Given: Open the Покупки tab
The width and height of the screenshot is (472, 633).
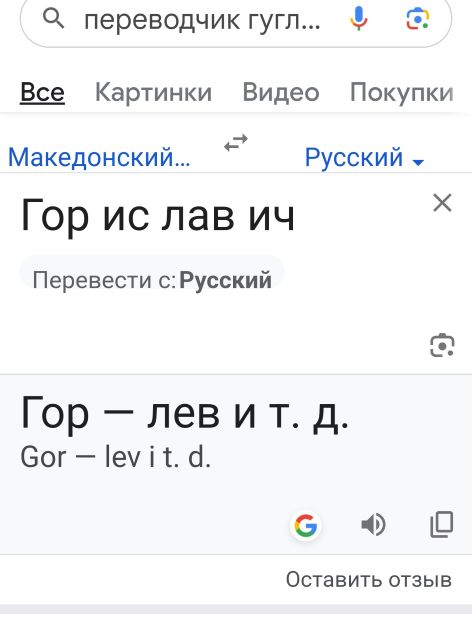Looking at the screenshot, I should [402, 92].
